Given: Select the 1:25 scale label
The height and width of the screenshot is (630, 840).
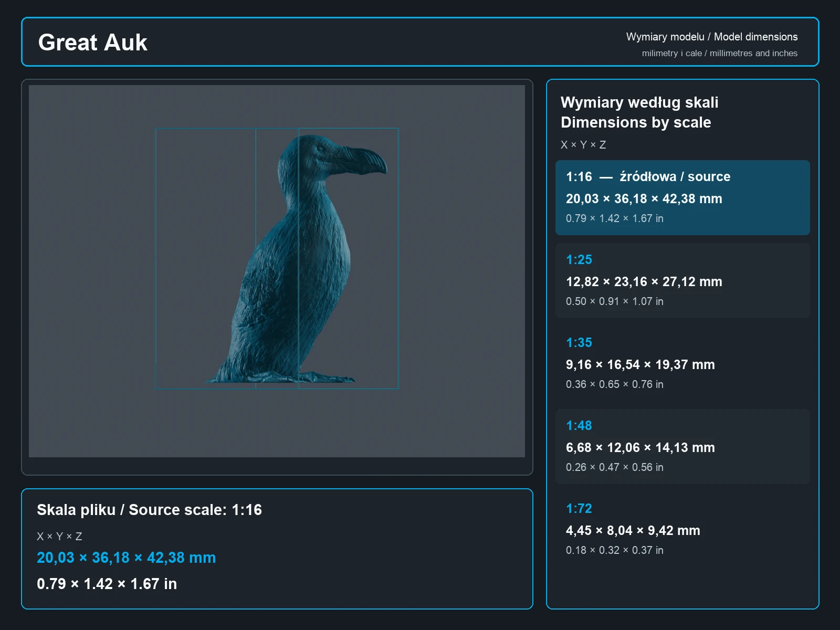Looking at the screenshot, I should [x=579, y=259].
